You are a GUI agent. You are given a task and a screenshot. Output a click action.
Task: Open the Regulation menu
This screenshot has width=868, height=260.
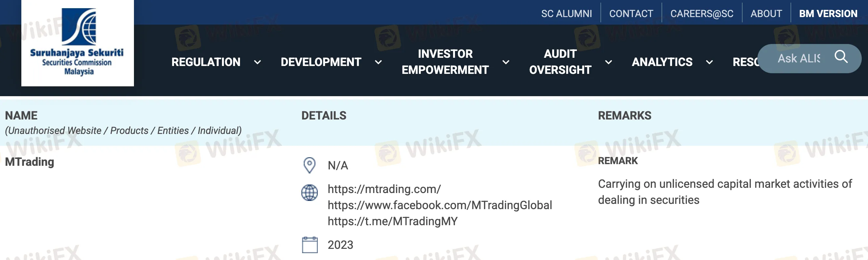(206, 62)
